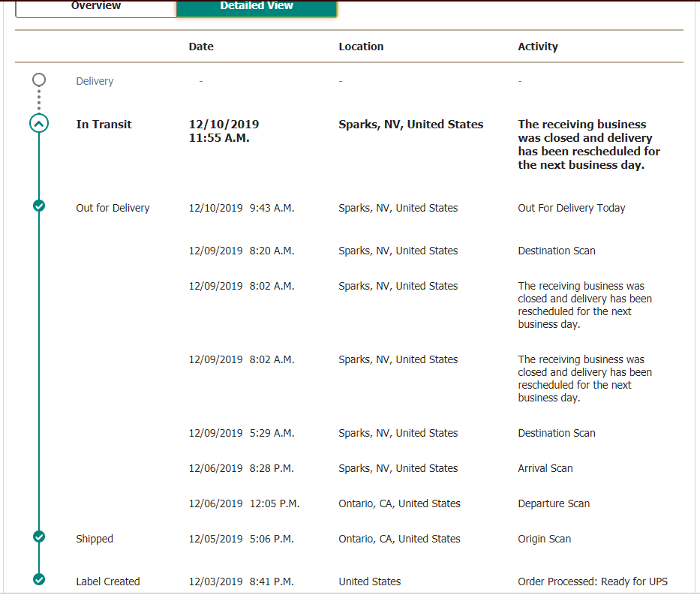Click the Origin Scan activity
Viewport: 700px width, 595px height.
(x=544, y=539)
